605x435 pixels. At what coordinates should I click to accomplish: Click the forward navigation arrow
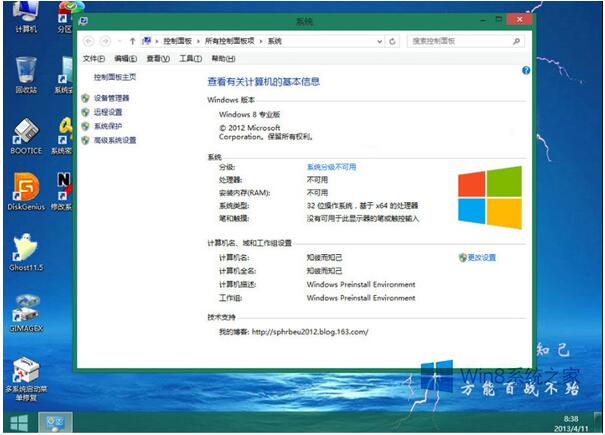[x=105, y=41]
